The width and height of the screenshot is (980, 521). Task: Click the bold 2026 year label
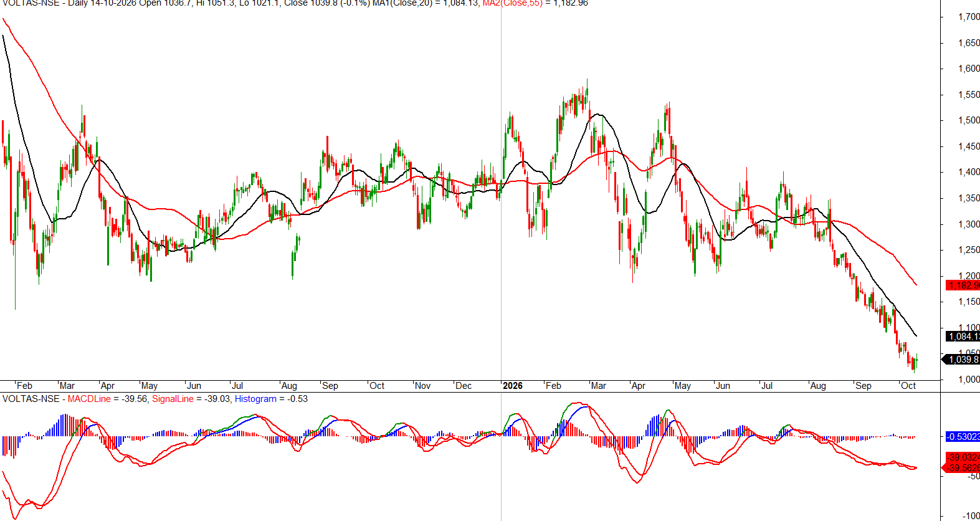pyautogui.click(x=513, y=386)
